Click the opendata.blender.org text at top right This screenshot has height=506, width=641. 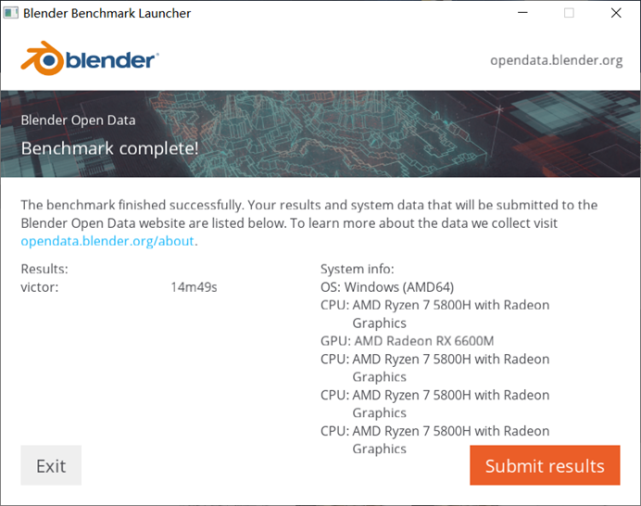tap(556, 60)
